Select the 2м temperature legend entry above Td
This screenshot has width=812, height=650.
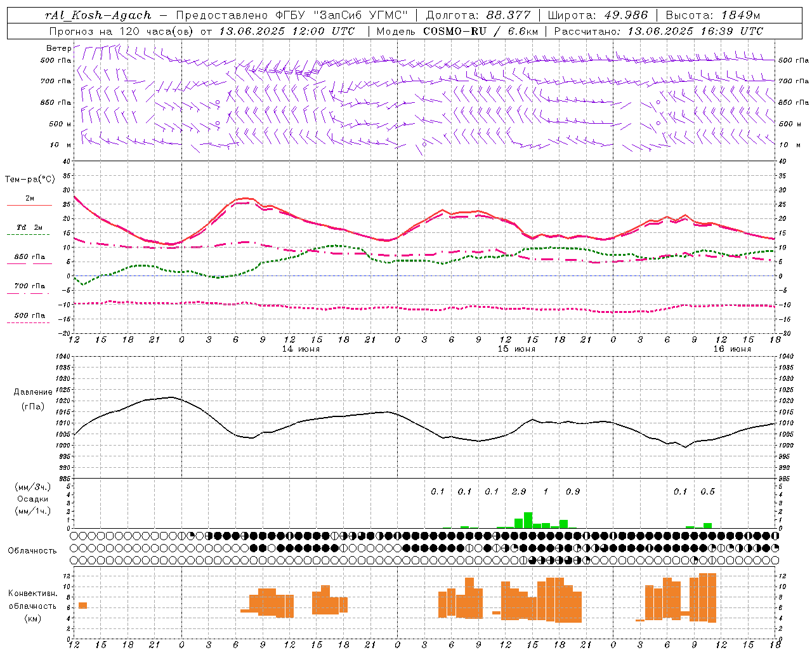[x=30, y=199]
